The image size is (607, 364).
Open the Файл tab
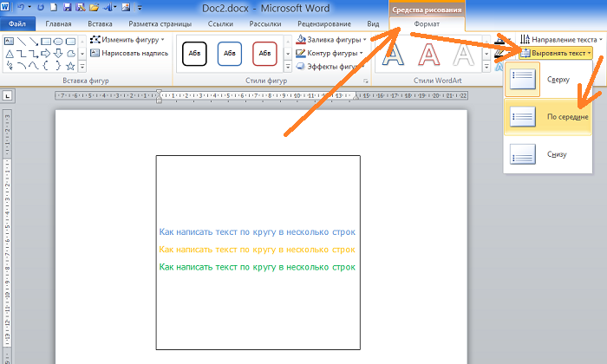(x=17, y=23)
